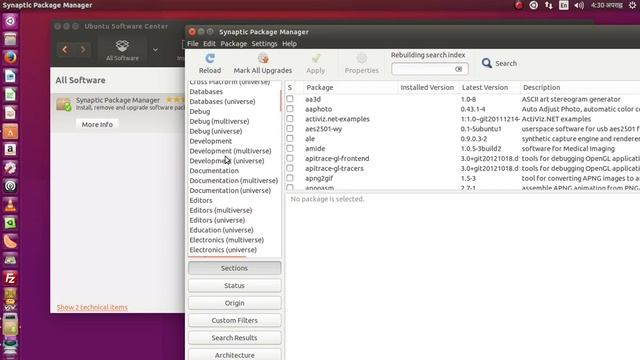This screenshot has height=360, width=640.
Task: Open the File menu
Action: 193,44
